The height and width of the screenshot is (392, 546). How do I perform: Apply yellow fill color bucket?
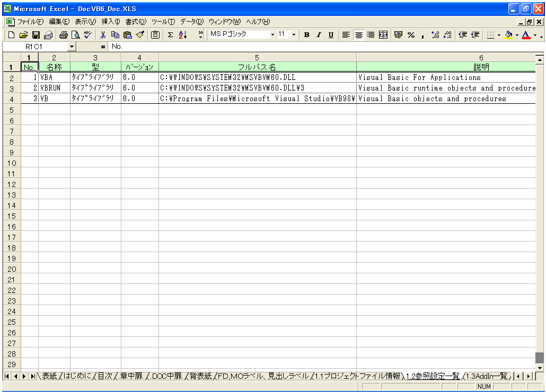coord(508,35)
